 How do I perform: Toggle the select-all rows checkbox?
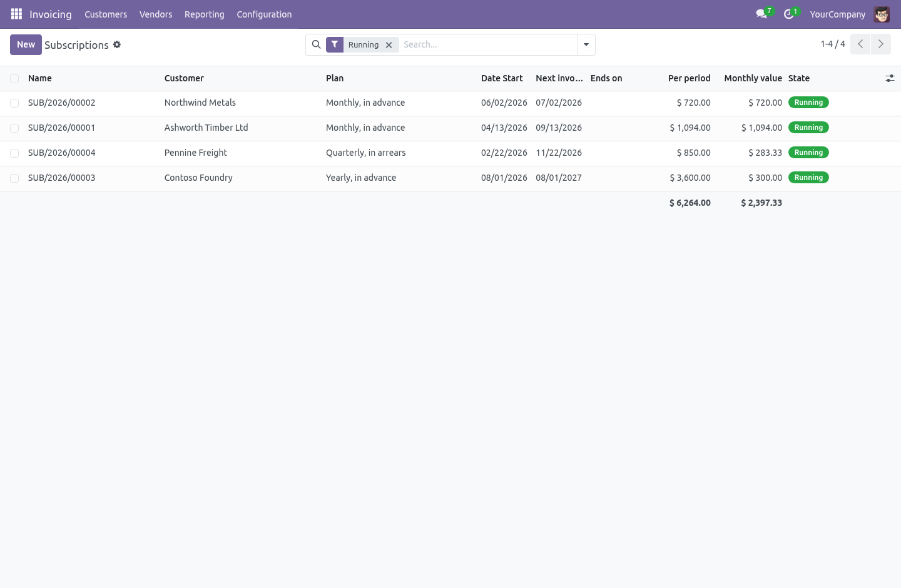coord(14,79)
